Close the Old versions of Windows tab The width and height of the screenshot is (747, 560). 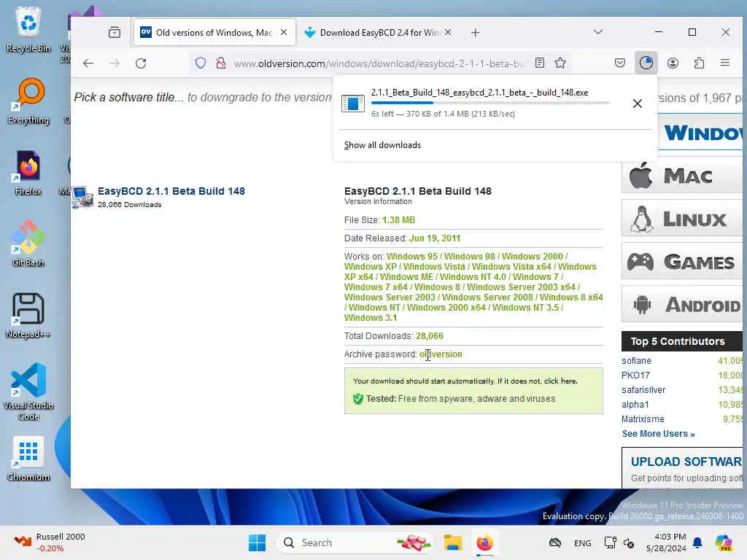point(284,32)
